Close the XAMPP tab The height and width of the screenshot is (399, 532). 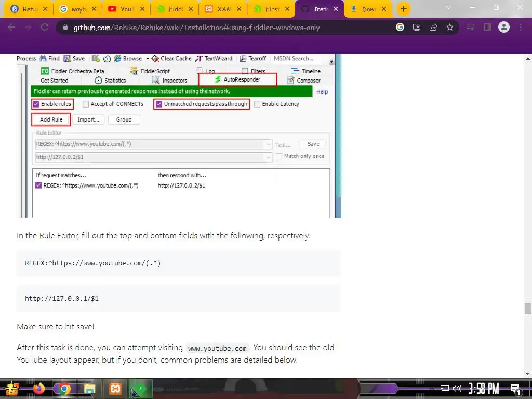tap(239, 9)
